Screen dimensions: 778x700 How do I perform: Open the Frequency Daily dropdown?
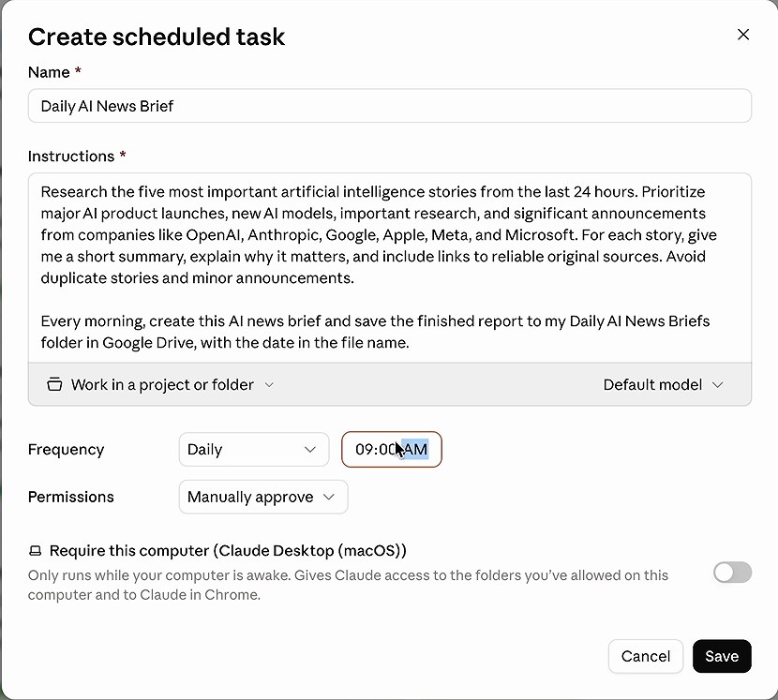[x=253, y=450]
